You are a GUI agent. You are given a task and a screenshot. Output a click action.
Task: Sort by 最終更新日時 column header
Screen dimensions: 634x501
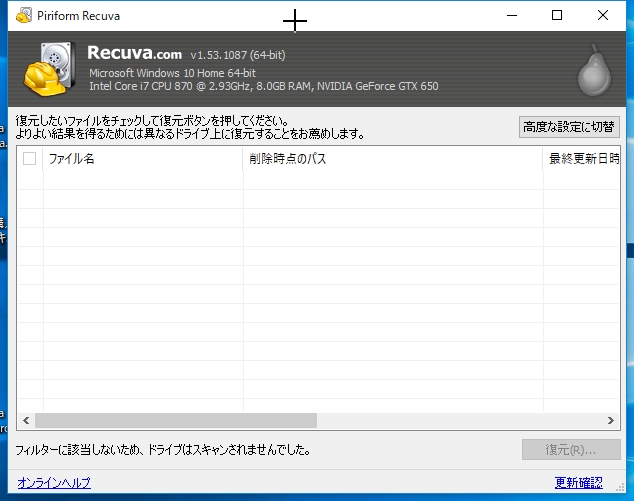(581, 159)
